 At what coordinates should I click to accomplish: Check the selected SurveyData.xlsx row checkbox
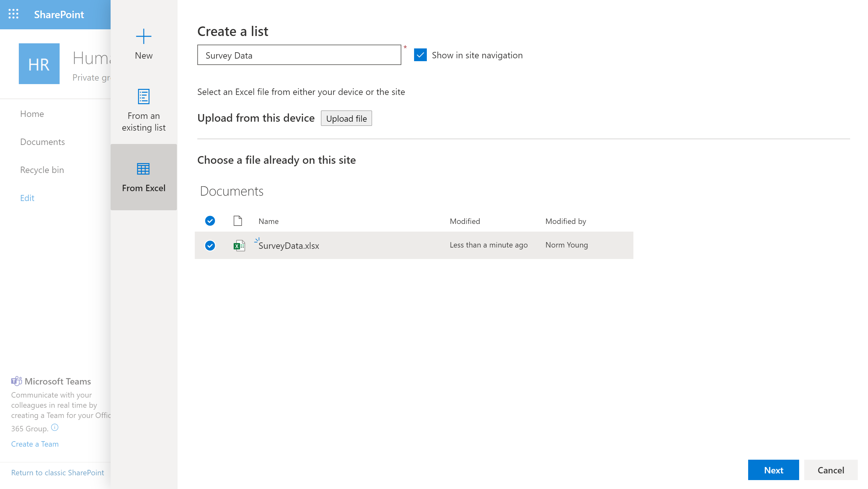click(x=210, y=245)
